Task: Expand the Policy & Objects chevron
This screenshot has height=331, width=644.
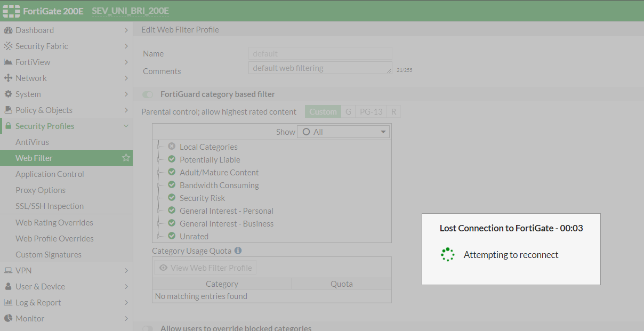Action: [x=126, y=110]
